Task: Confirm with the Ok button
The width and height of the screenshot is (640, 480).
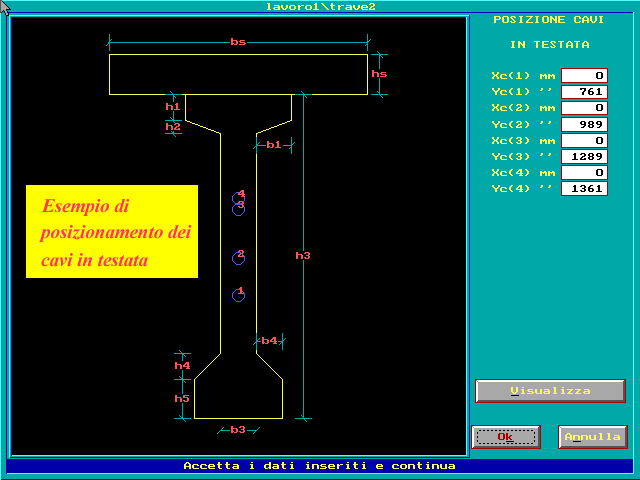Action: click(506, 437)
